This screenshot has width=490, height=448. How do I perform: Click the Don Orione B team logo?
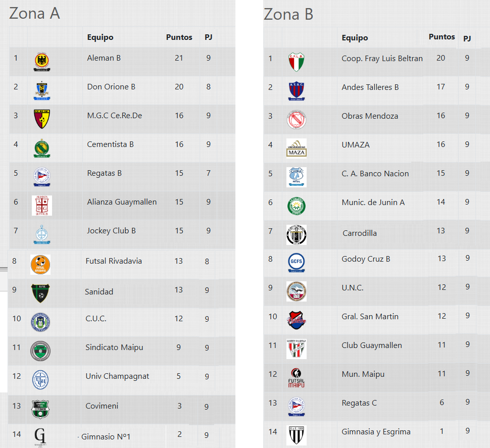click(x=42, y=90)
